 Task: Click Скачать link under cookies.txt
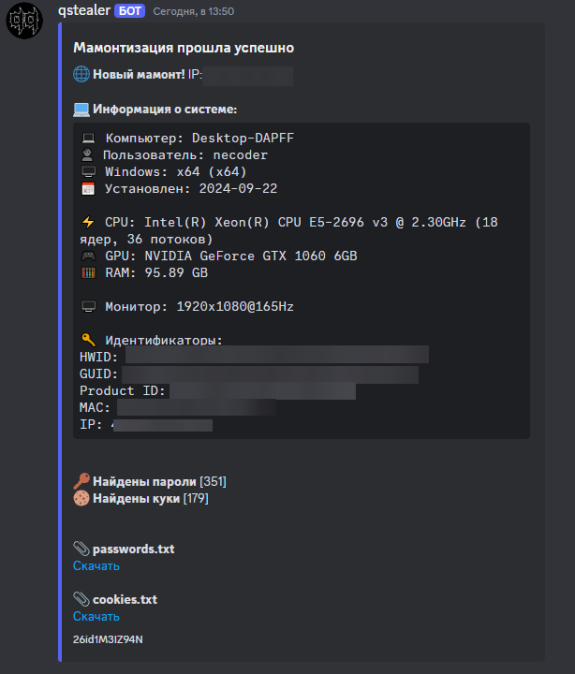pyautogui.click(x=96, y=616)
